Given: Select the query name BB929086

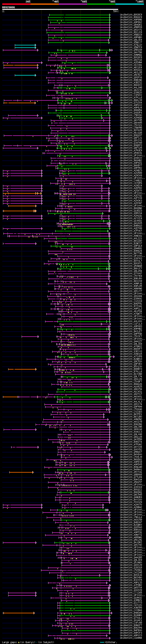Looking at the screenshot, I should pyautogui.click(x=8, y=7).
